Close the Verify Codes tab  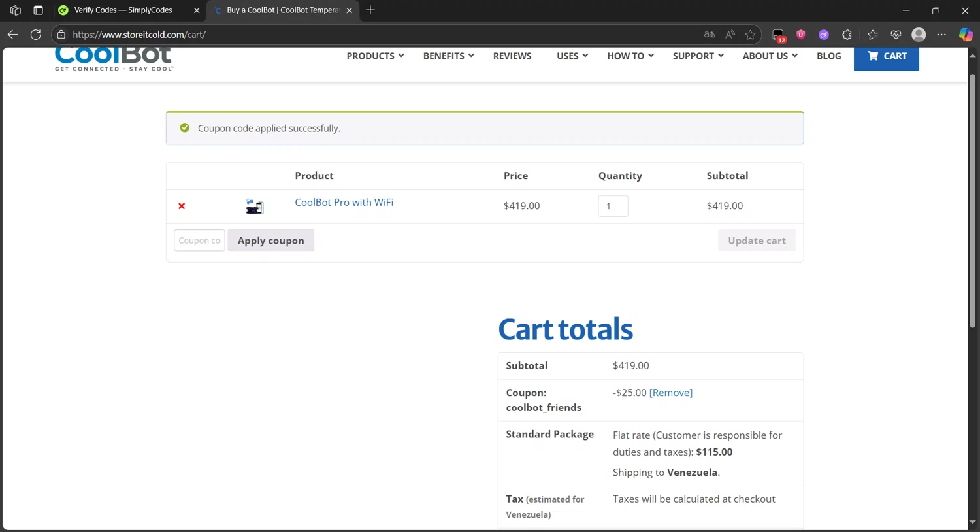click(197, 10)
